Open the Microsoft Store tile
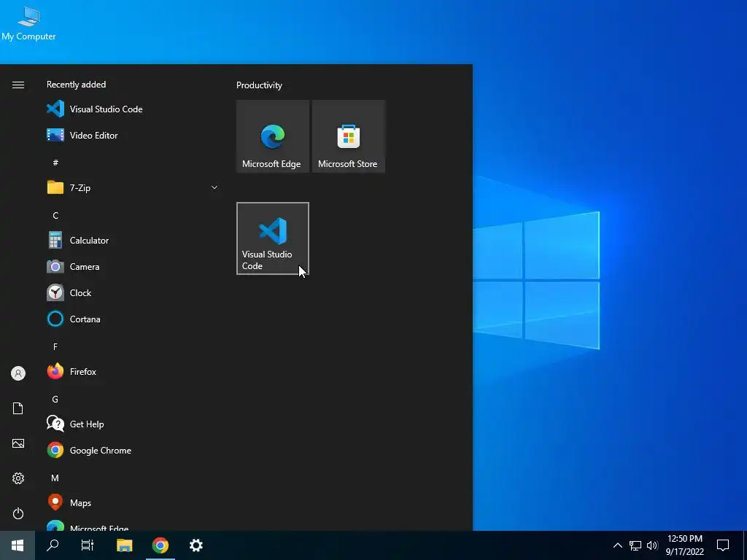This screenshot has height=560, width=747. (x=348, y=136)
